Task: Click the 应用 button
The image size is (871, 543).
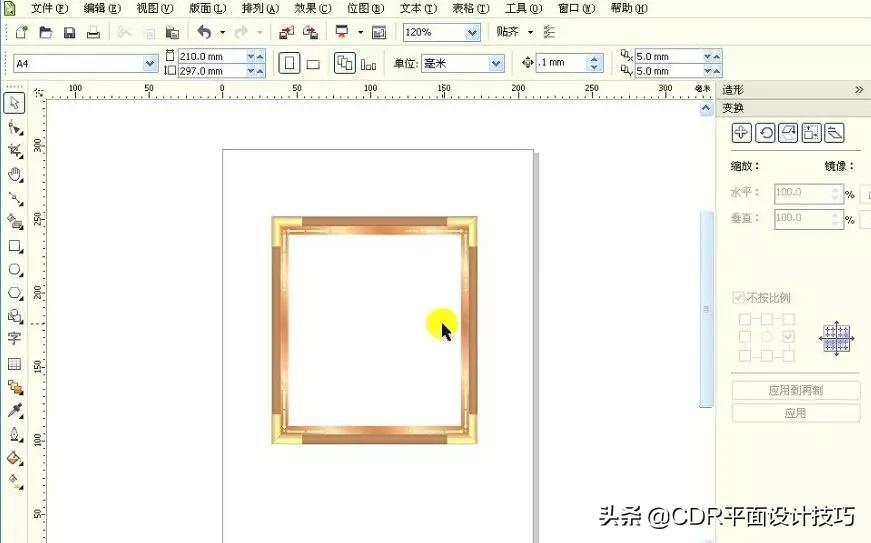Action: tap(795, 413)
